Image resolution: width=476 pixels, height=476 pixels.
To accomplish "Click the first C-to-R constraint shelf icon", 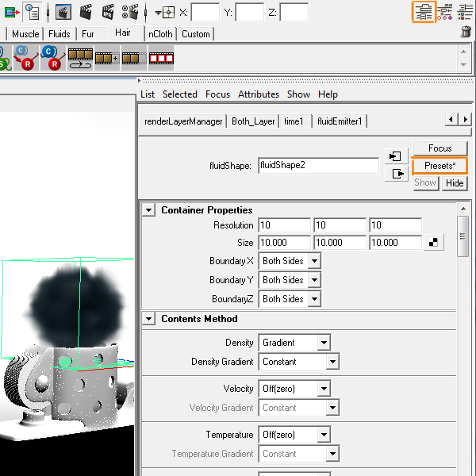I will tap(26, 58).
